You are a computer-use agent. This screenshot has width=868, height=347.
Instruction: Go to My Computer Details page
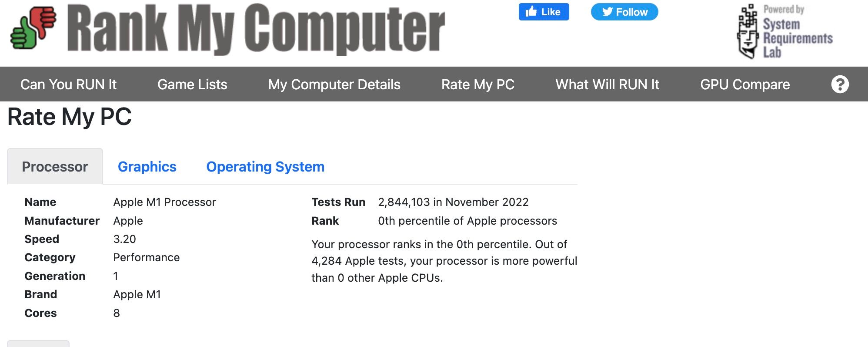334,84
